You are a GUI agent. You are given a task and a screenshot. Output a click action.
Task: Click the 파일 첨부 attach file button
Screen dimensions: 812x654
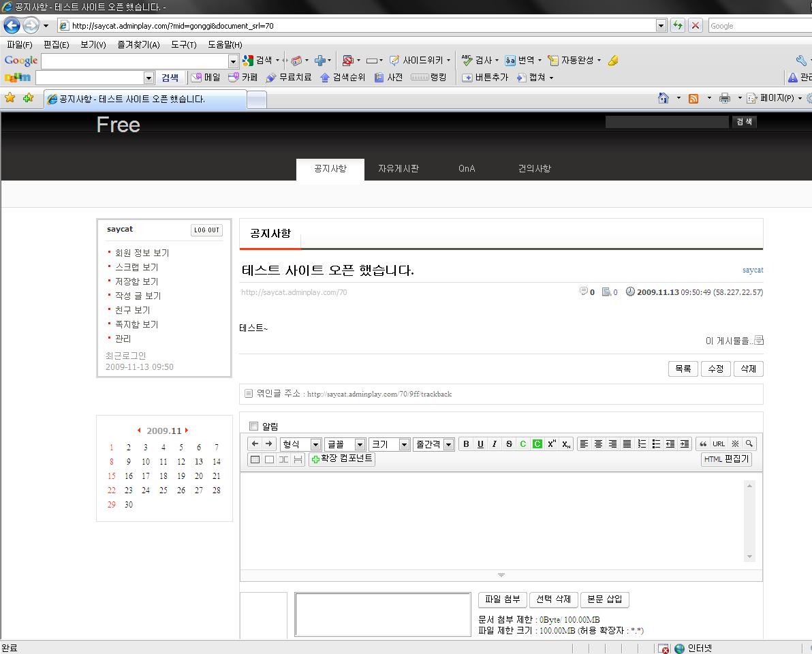502,599
